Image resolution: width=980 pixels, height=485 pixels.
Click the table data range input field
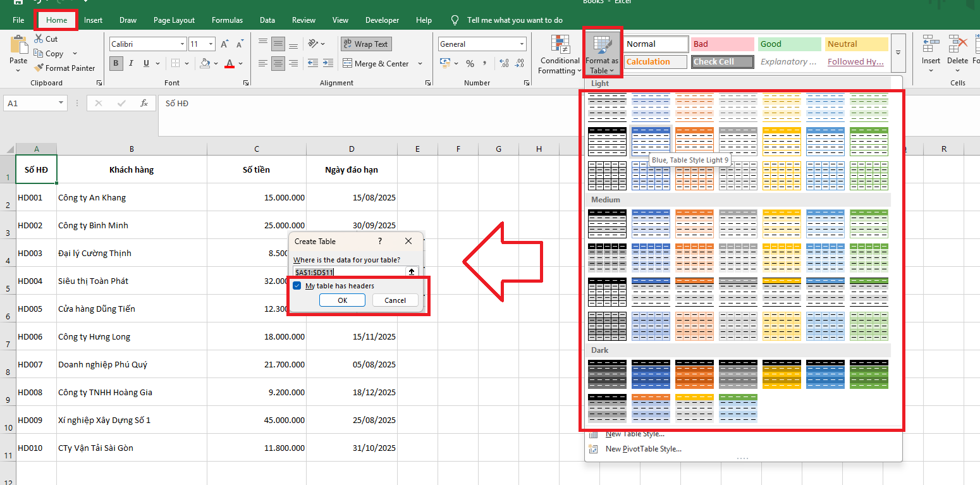348,272
